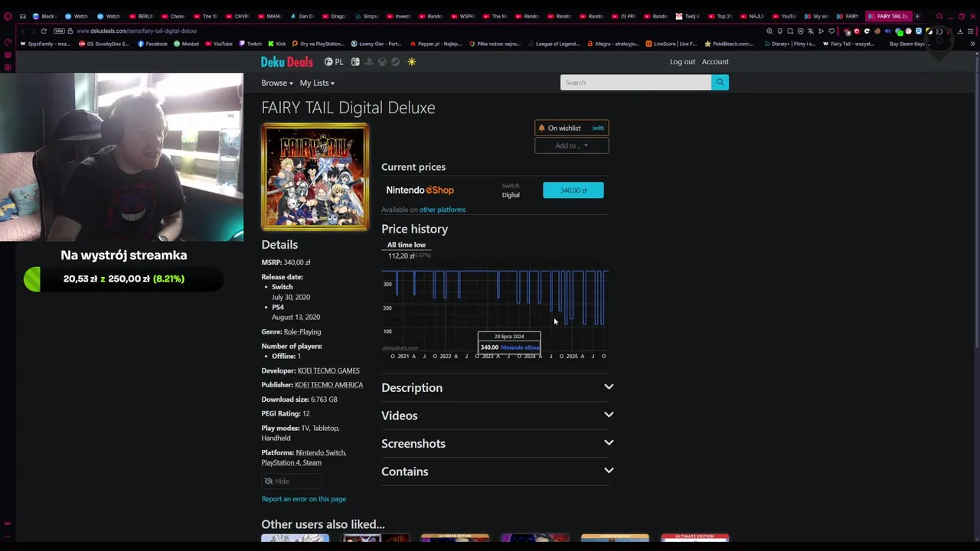980x551 pixels.
Task: Open the browser downloads icon
Action: (960, 31)
